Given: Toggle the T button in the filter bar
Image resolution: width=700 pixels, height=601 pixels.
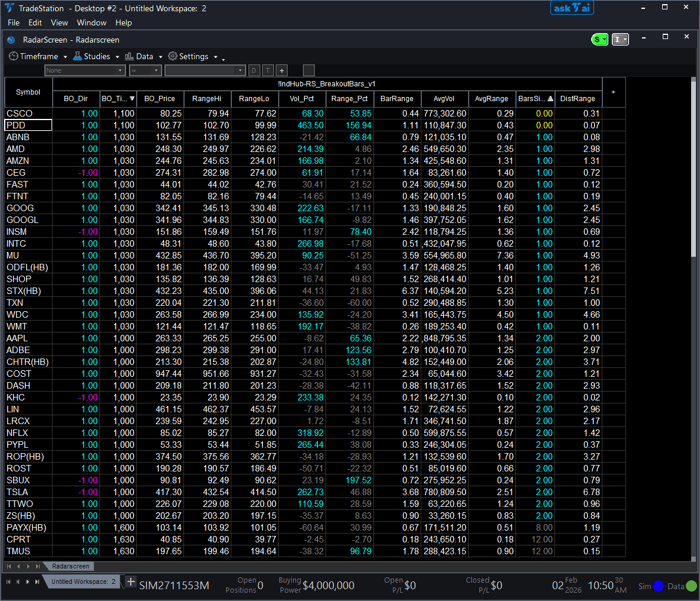Looking at the screenshot, I should (267, 70).
